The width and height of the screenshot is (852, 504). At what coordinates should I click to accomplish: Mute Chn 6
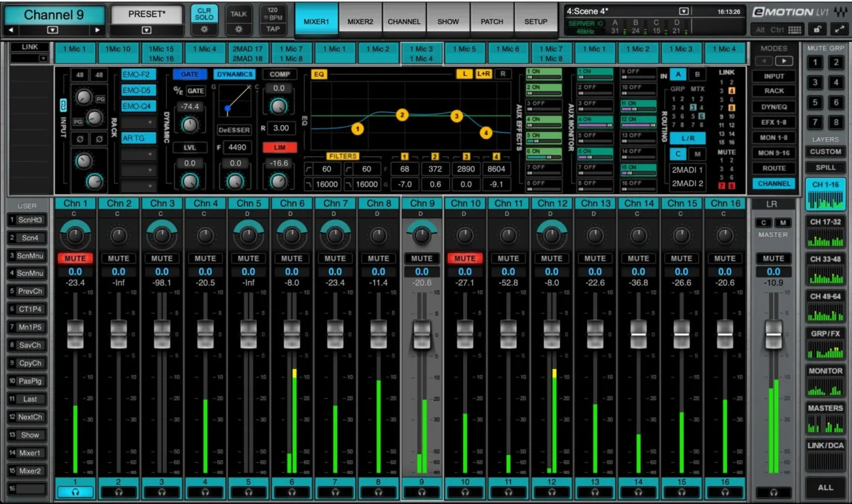click(x=292, y=258)
